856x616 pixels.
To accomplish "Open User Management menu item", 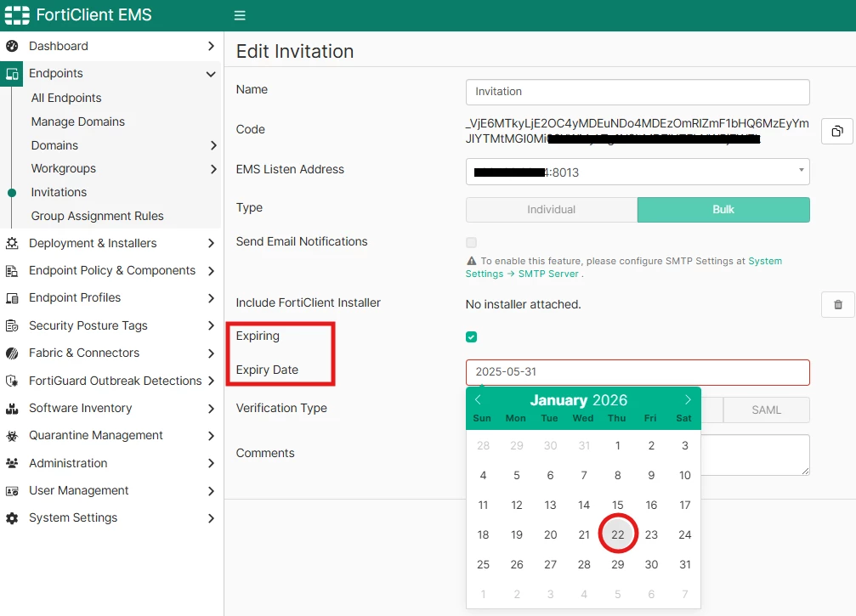I will pos(78,490).
